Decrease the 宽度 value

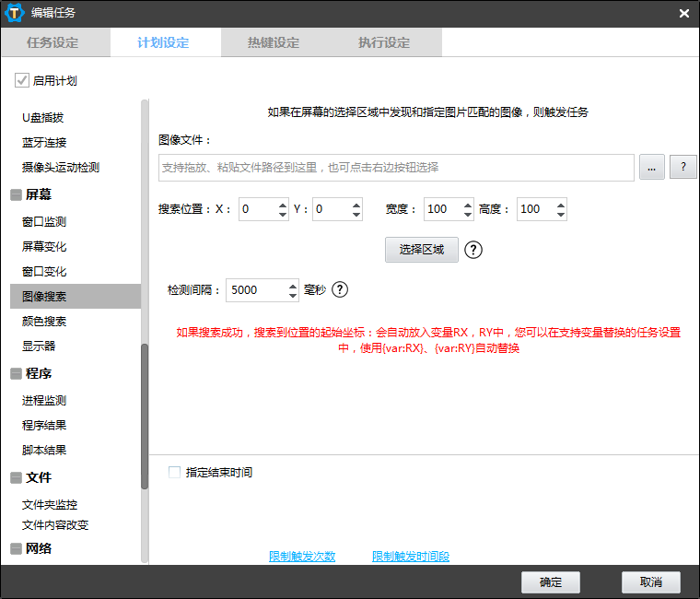[x=467, y=214]
